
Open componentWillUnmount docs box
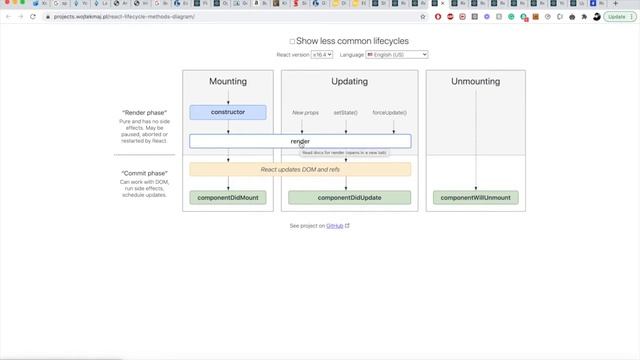476,198
